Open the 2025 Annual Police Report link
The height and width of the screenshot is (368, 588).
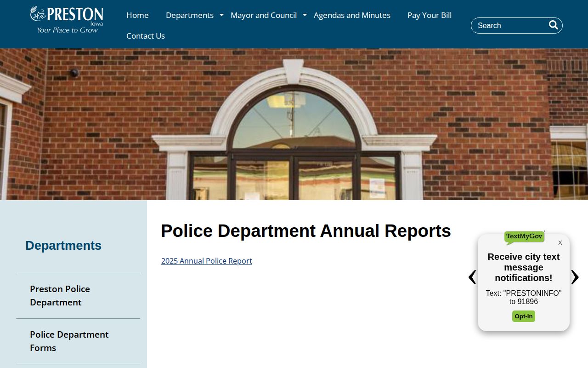pos(207,261)
